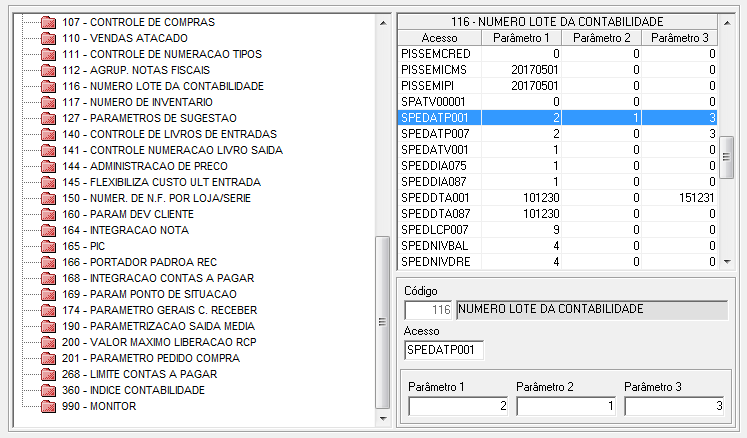Image resolution: width=747 pixels, height=438 pixels.
Task: Click folder icon for 107 - CONTROLE DE COMPRAS
Action: 48,22
